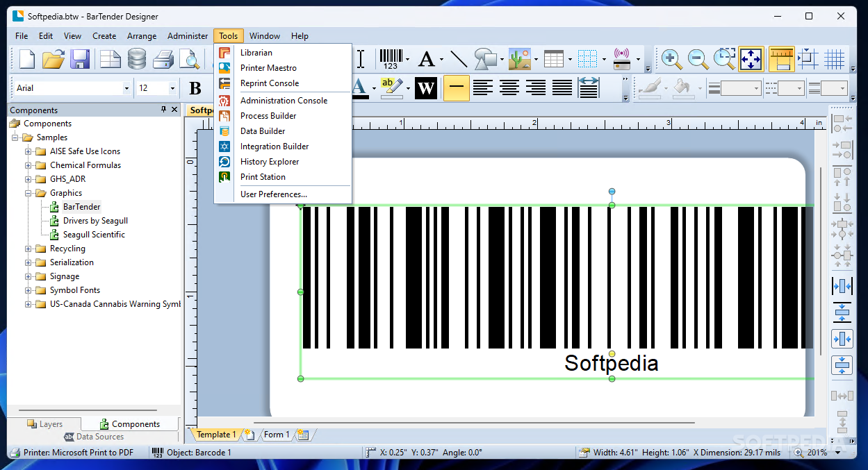The width and height of the screenshot is (868, 470).
Task: Toggle align text left
Action: tap(483, 88)
